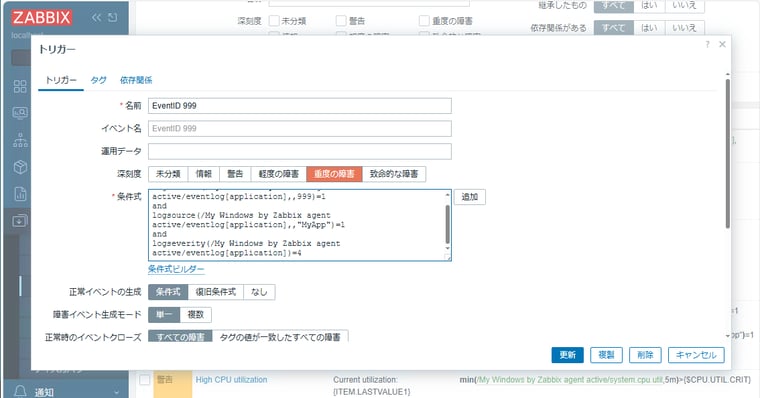Check the 未分類 severity filter checkbox

point(274,21)
